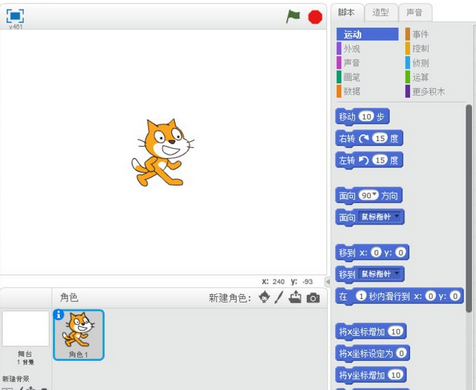Screen dimensions: 476x390
Task: Click the green flag to start
Action: 293,16
